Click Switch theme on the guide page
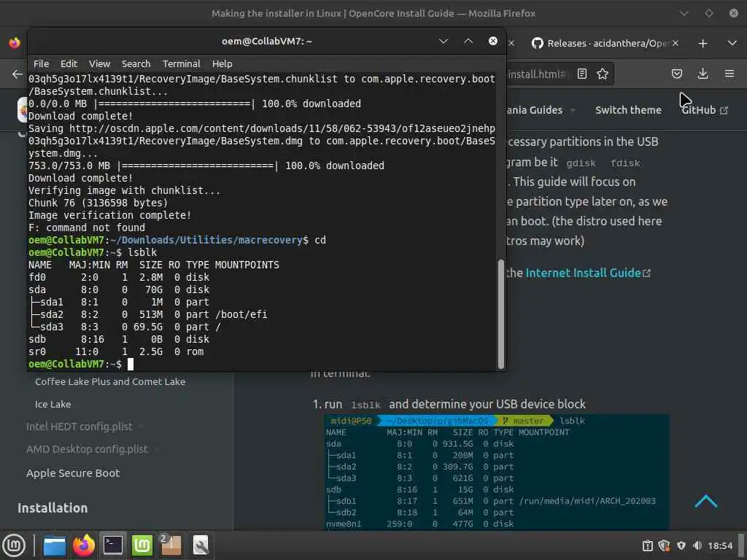 click(628, 110)
